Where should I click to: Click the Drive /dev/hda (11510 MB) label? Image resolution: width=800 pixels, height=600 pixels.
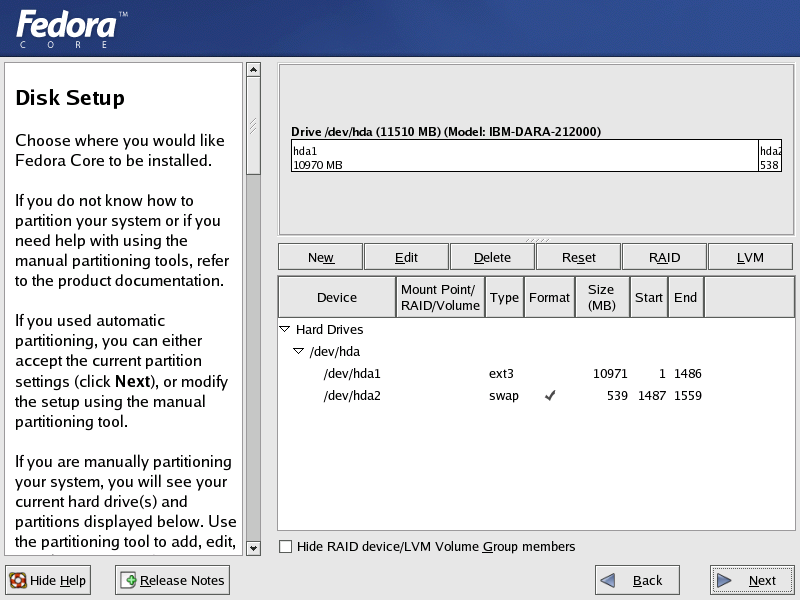tap(446, 132)
